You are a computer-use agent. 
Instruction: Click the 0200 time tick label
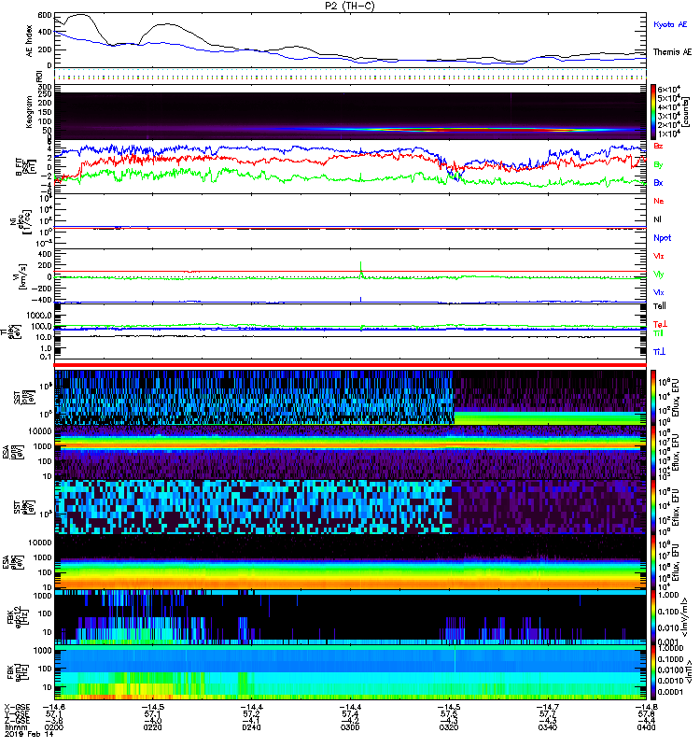coord(54,727)
